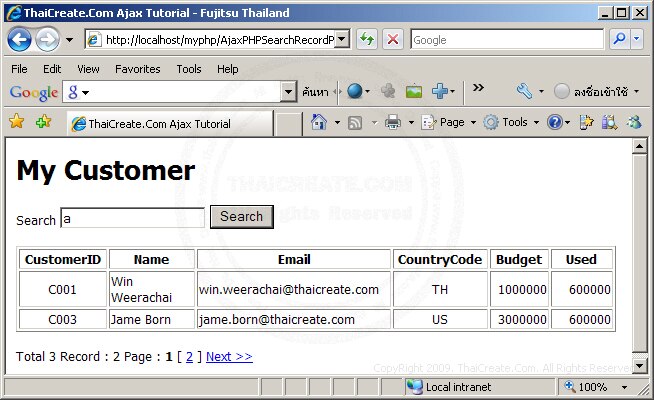Click the browser Forward arrow button

tap(47, 40)
